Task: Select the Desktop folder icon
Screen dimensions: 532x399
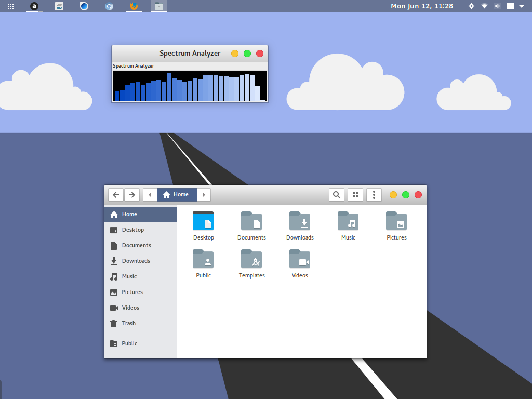Action: 203,221
